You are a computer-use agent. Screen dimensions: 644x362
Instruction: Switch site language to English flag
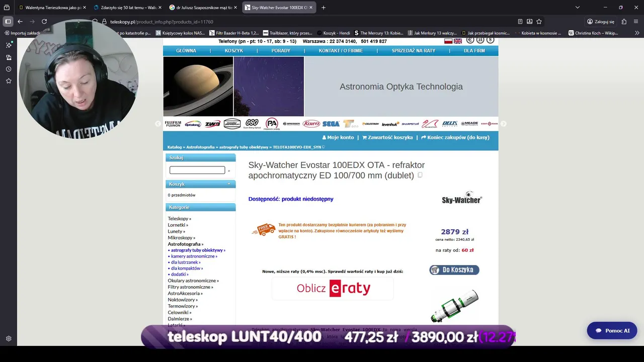click(458, 41)
